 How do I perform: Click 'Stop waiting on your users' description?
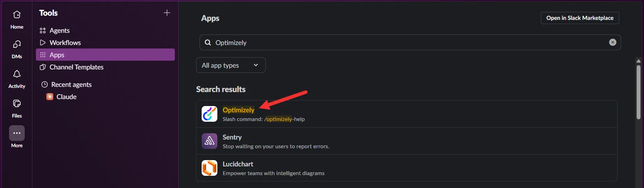[x=276, y=146]
